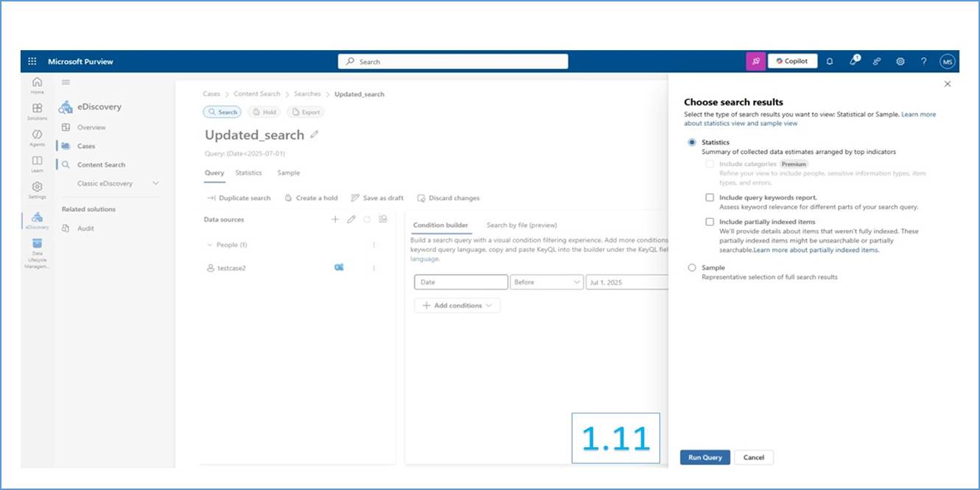Open the app launcher waffle icon
Image resolution: width=980 pixels, height=490 pixels.
(32, 62)
